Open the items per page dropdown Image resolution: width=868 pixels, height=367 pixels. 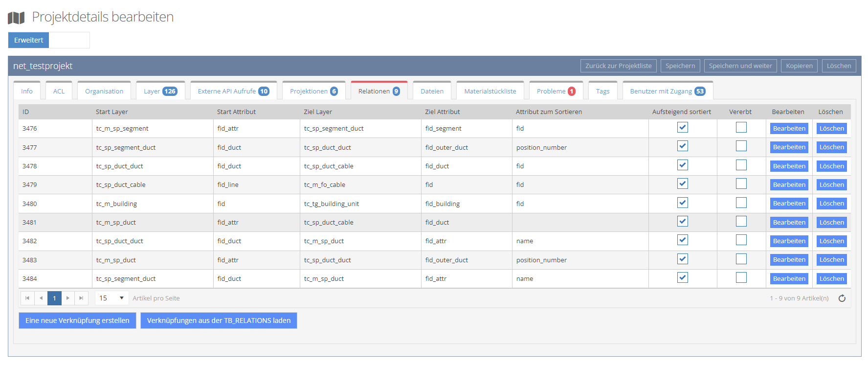pos(112,298)
